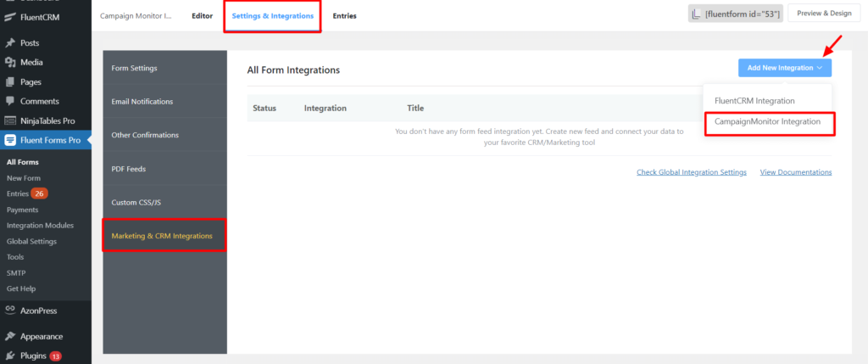Image resolution: width=868 pixels, height=364 pixels.
Task: Open the Add New Integration dropdown
Action: click(784, 68)
